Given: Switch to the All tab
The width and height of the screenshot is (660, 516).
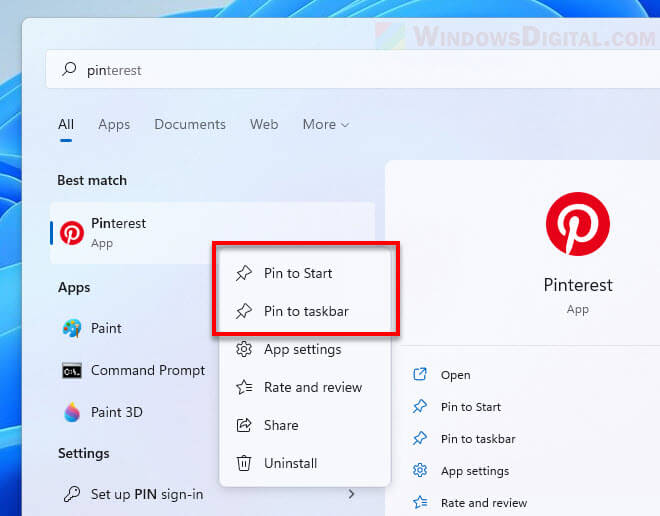Looking at the screenshot, I should click(x=66, y=125).
